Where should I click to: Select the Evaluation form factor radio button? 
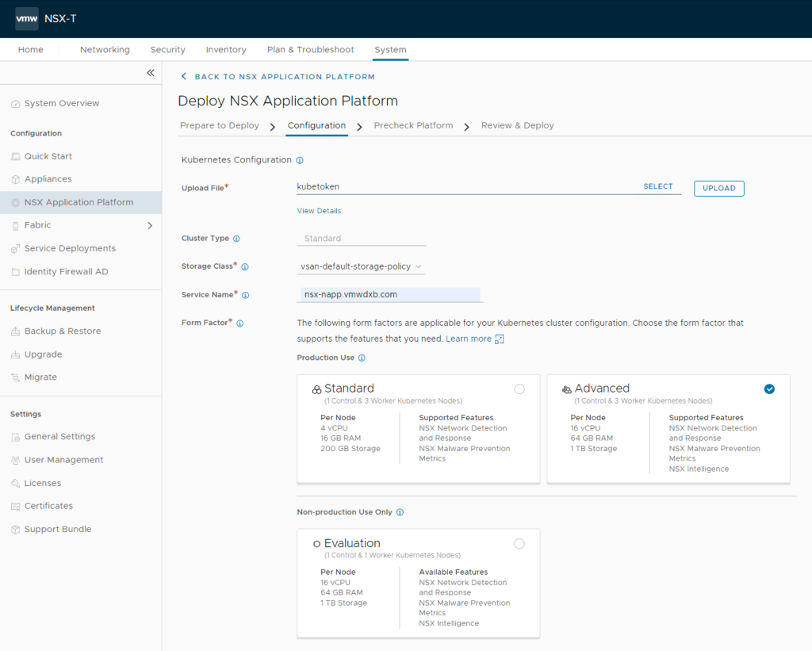(519, 543)
